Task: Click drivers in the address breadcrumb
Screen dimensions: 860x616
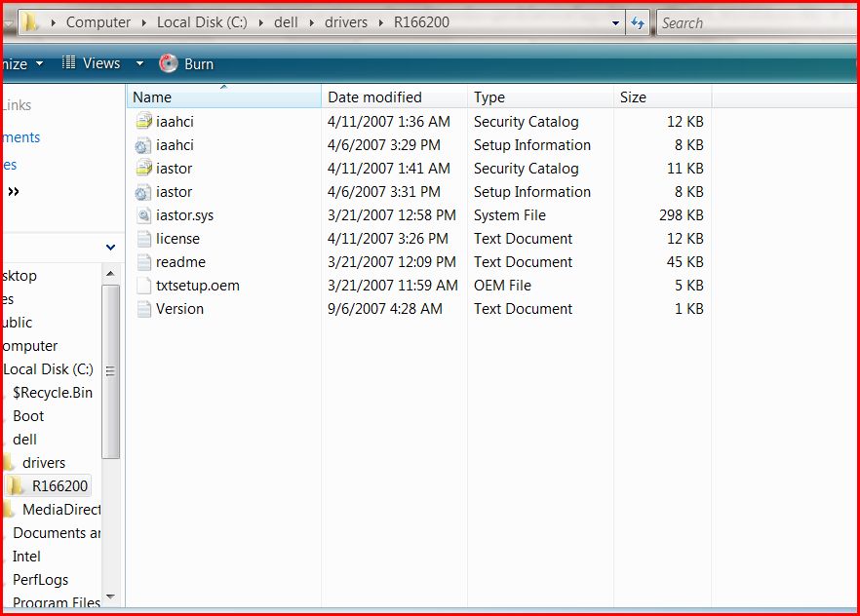Action: (346, 22)
